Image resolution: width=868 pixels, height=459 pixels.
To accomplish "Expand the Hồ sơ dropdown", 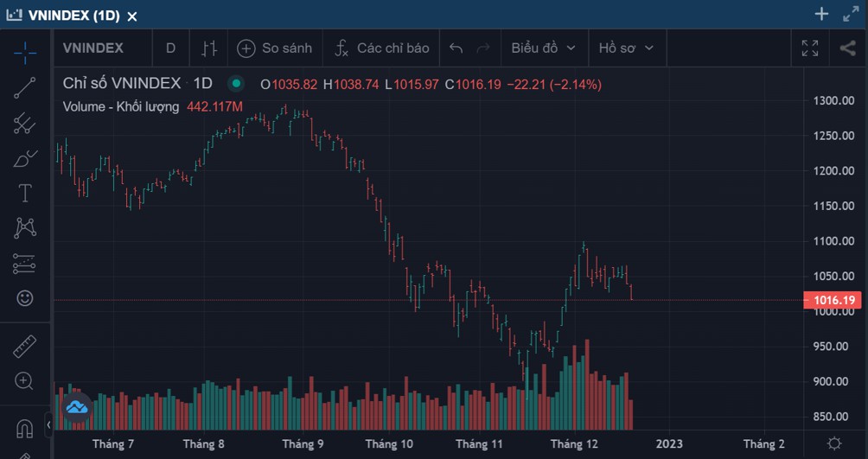I will click(x=626, y=48).
